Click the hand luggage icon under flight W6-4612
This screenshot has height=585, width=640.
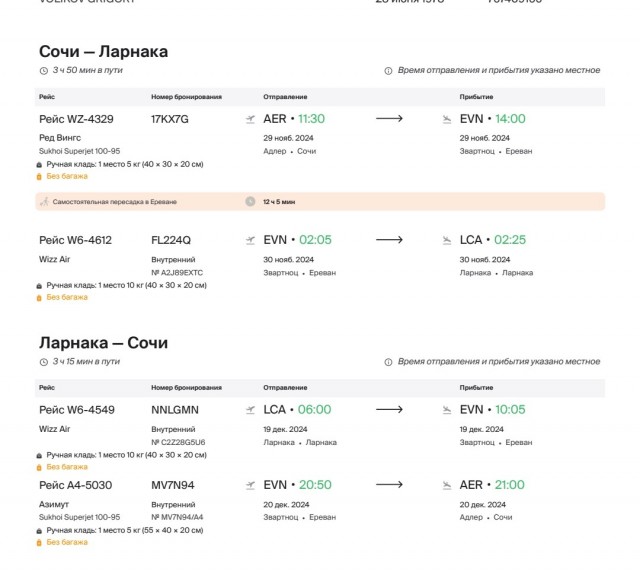[x=39, y=286]
